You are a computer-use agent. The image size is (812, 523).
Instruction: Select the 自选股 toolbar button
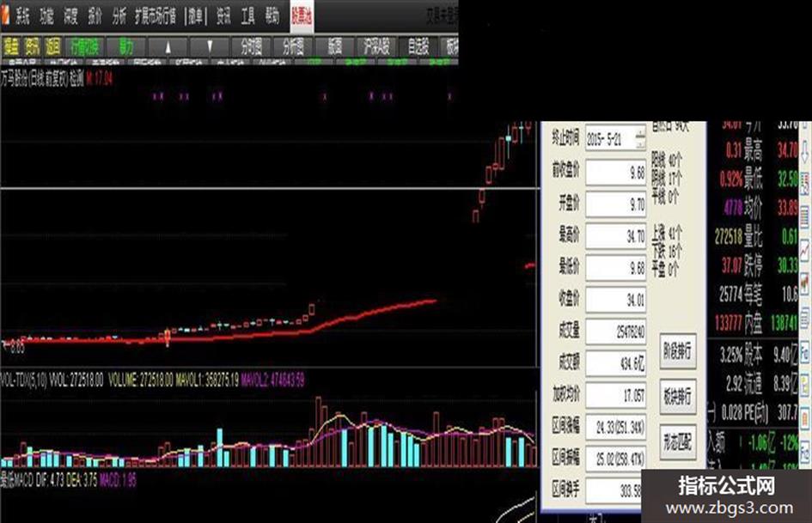pos(418,47)
